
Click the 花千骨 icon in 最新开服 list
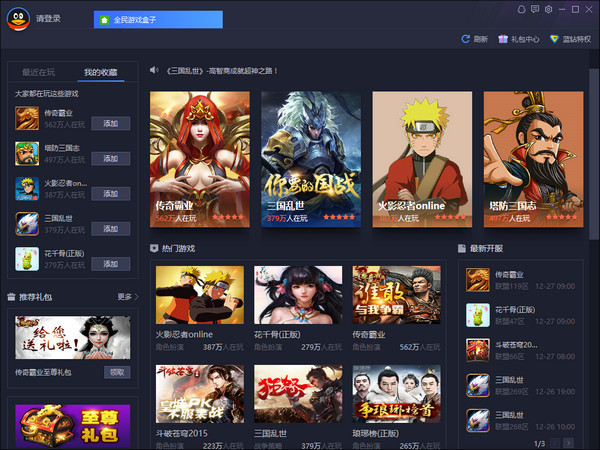coord(478,315)
